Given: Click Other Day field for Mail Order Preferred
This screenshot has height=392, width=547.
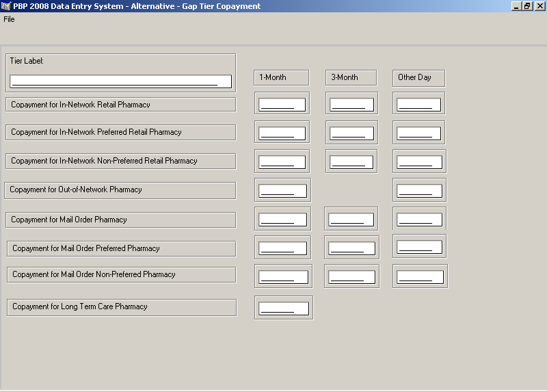Looking at the screenshot, I should point(419,247).
